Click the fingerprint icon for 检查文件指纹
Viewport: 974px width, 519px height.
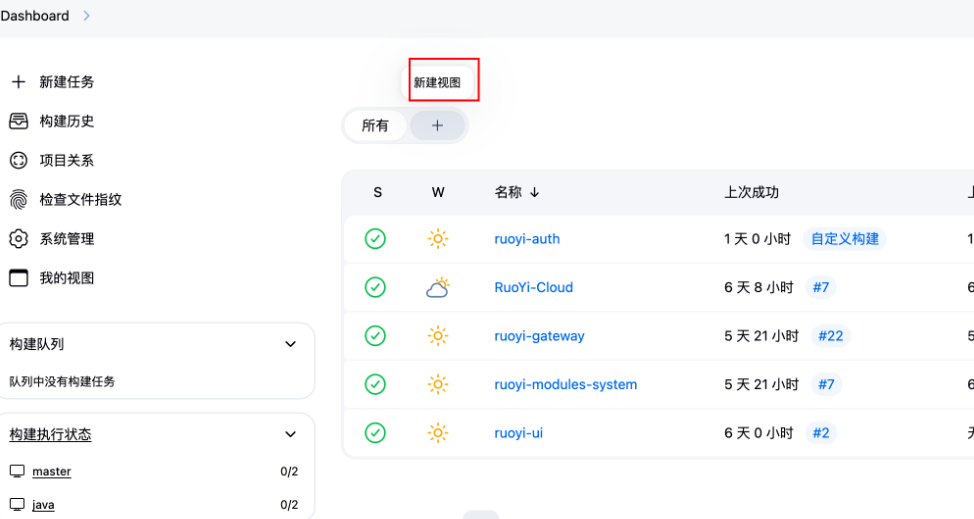18,199
